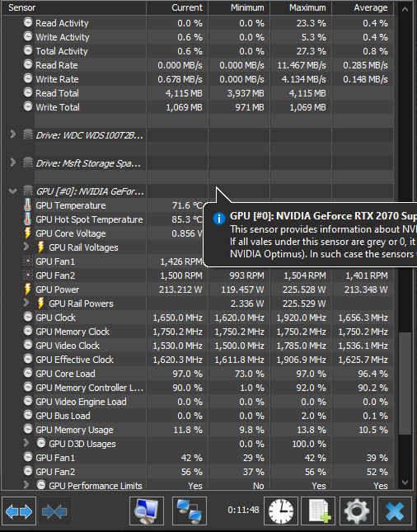This screenshot has width=417, height=532.
Task: Click the GPU Core Voltage lightning icon
Action: [27, 233]
